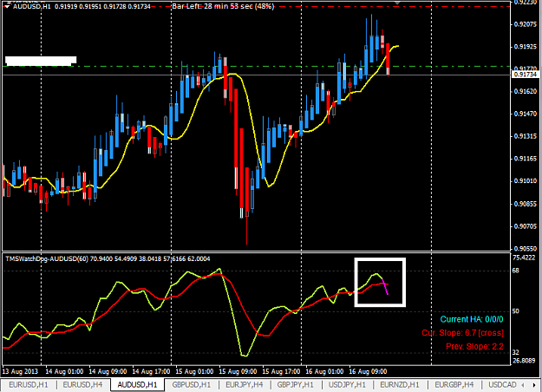542x392 pixels.
Task: Click the 0.90705 price scale label
Action: click(525, 226)
